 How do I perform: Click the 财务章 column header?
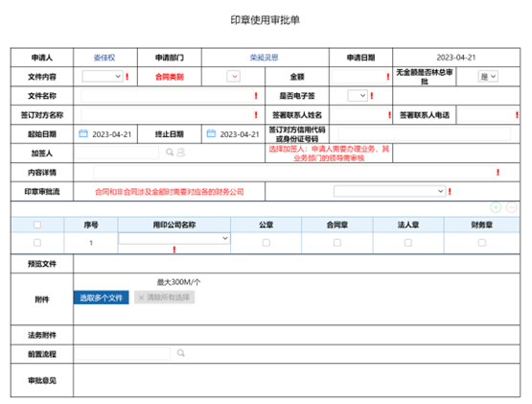coord(482,225)
